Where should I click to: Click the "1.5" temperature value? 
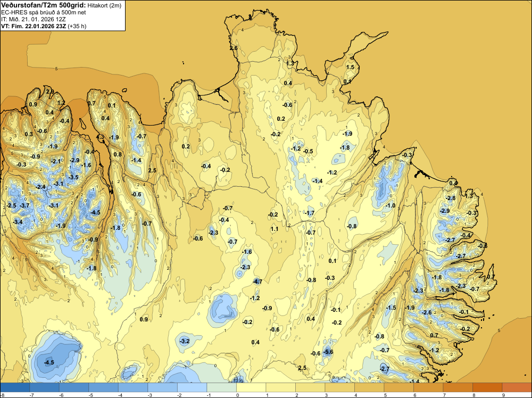click(x=350, y=67)
